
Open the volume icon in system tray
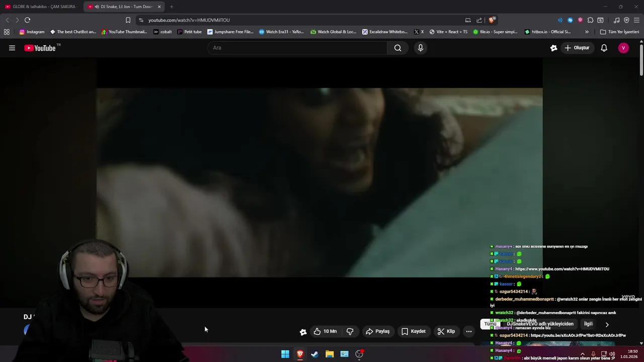pos(612,354)
